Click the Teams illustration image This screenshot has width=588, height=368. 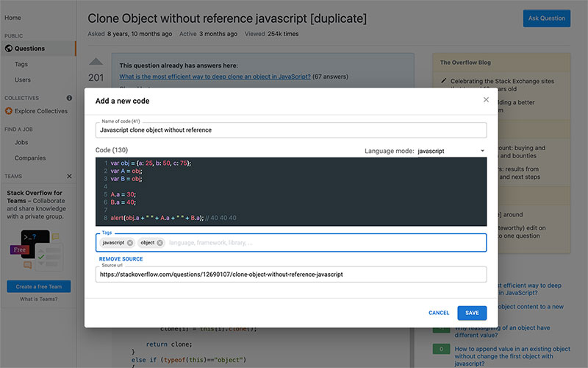click(37, 250)
